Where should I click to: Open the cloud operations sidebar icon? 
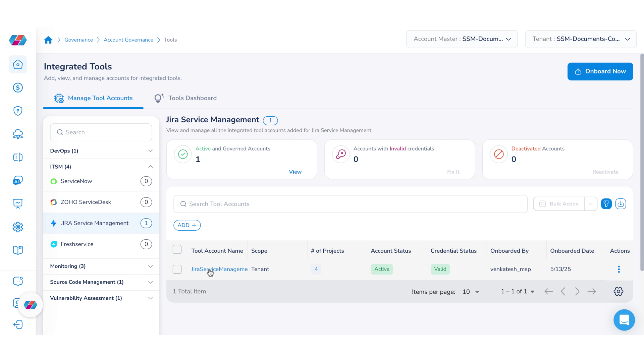18,134
